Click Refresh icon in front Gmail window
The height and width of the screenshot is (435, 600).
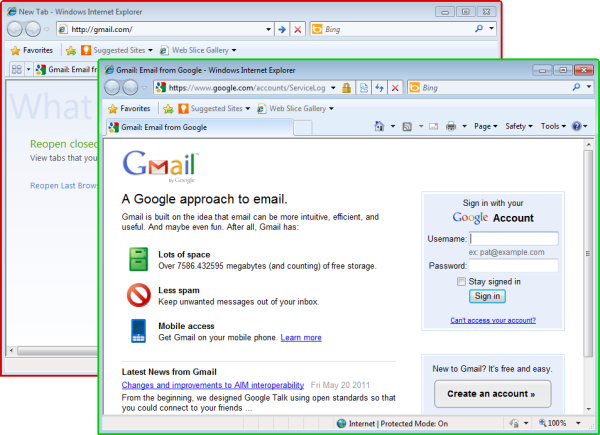(379, 88)
